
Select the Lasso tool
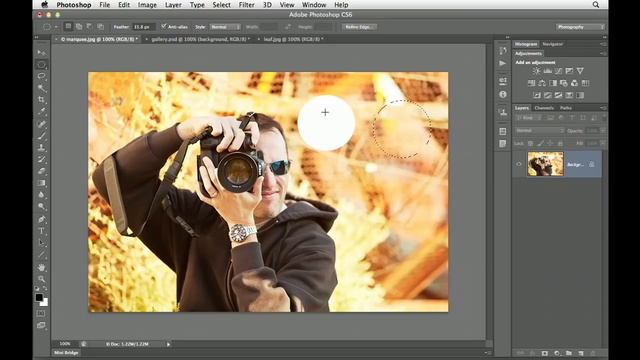point(41,76)
